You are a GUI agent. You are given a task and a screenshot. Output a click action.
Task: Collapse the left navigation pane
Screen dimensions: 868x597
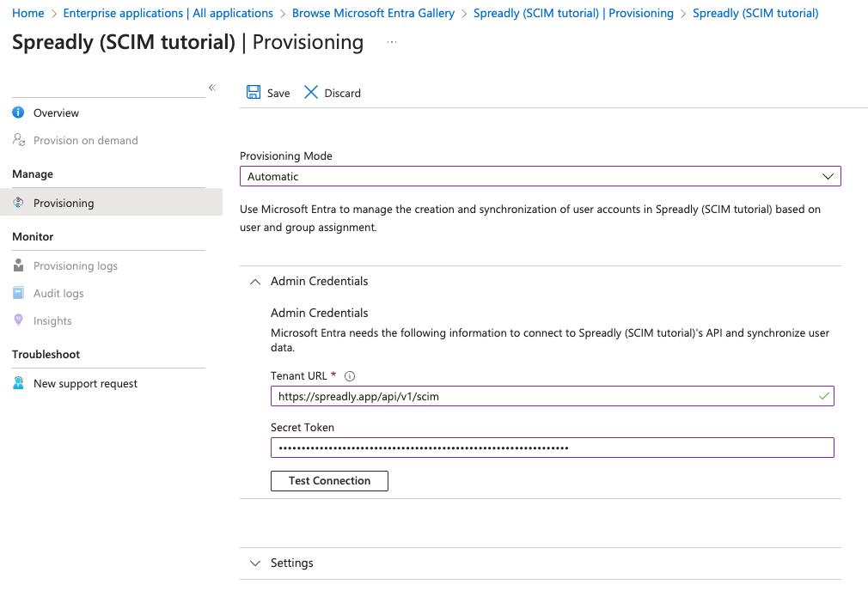pyautogui.click(x=211, y=86)
